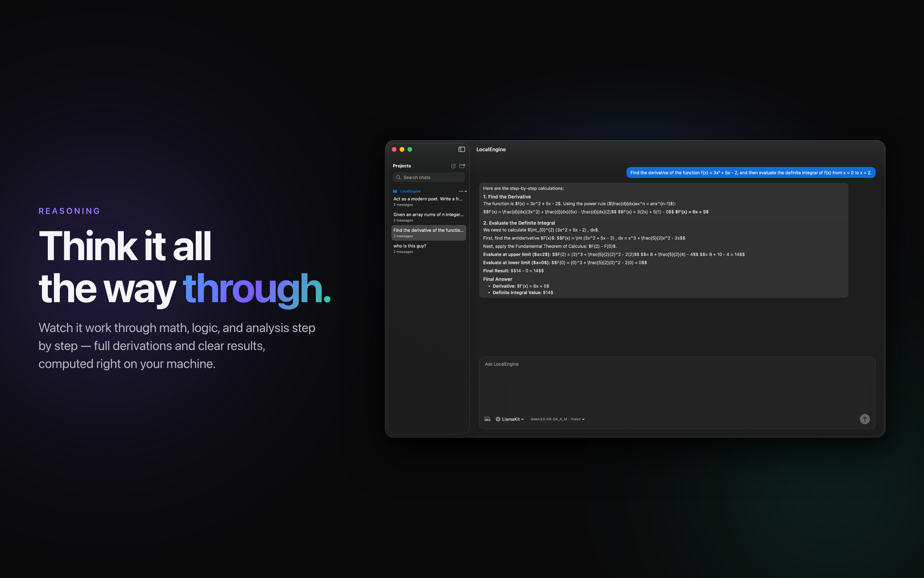
Task: Minimize the window with yellow button
Action: 402,149
